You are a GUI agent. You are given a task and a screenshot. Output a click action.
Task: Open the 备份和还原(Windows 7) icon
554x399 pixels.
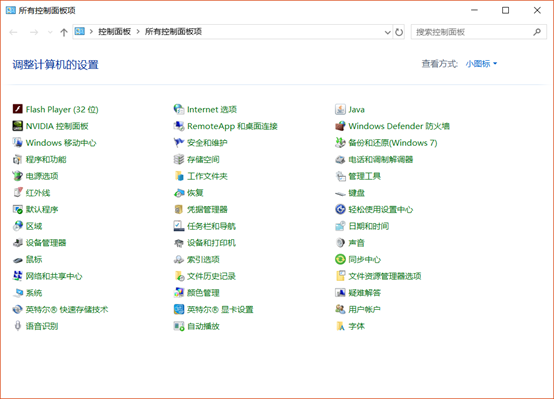coord(340,142)
